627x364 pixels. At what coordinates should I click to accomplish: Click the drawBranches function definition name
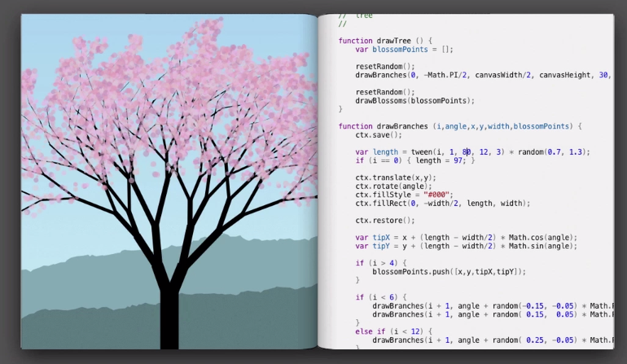tap(401, 126)
